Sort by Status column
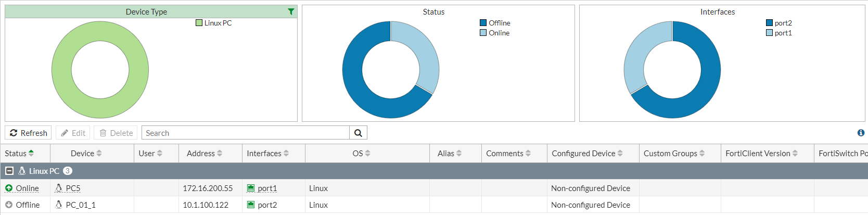 click(x=31, y=153)
